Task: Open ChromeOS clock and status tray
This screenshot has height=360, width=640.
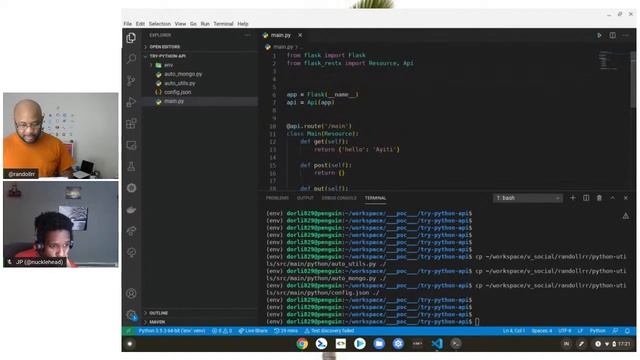Action: click(612, 344)
